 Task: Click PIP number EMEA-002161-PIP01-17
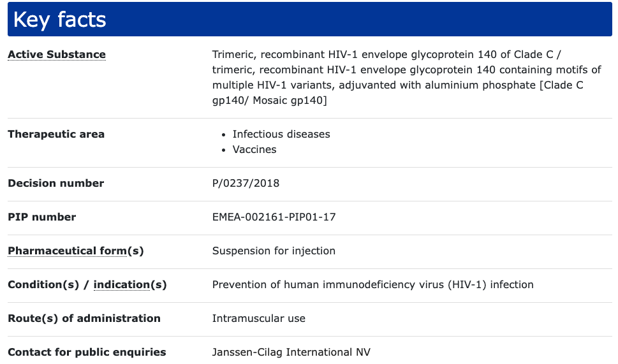274,217
